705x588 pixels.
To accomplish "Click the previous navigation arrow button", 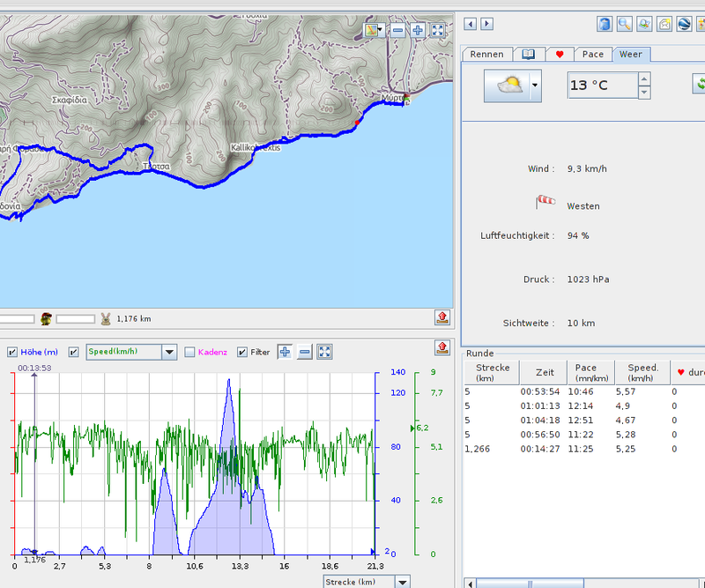I will click(x=471, y=24).
